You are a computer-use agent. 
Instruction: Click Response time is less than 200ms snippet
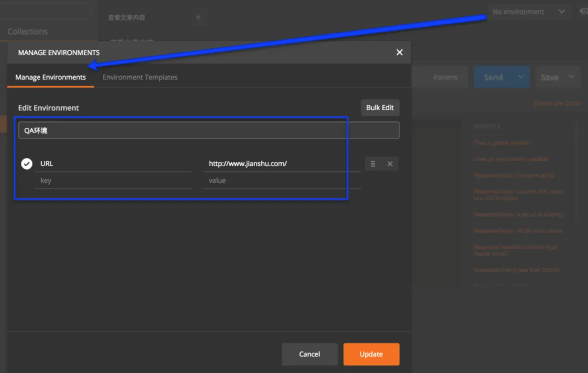pyautogui.click(x=516, y=270)
